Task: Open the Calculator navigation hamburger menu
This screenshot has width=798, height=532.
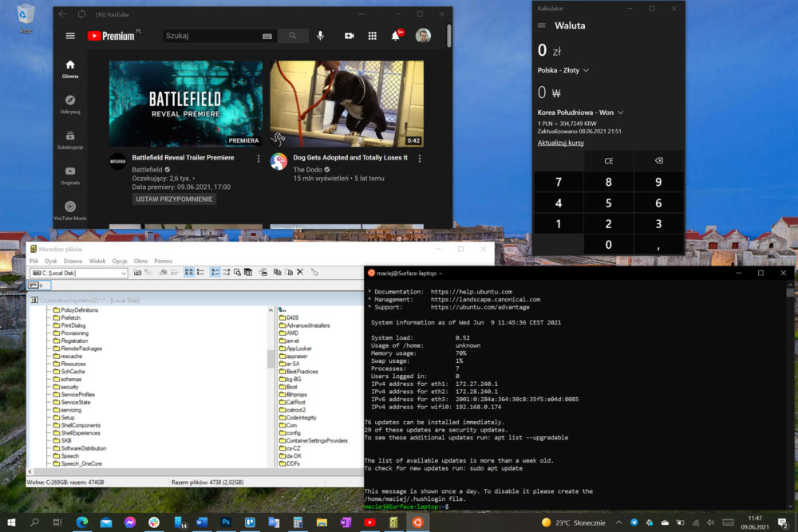Action: (542, 26)
